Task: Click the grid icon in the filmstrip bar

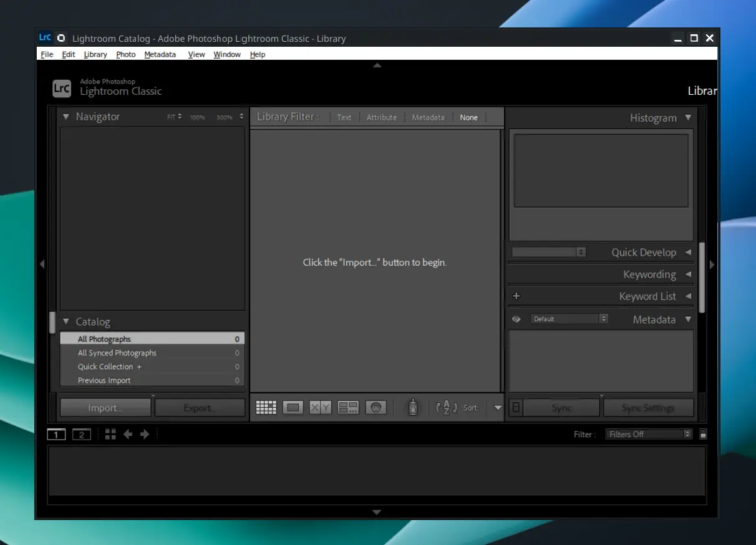Action: [110, 435]
